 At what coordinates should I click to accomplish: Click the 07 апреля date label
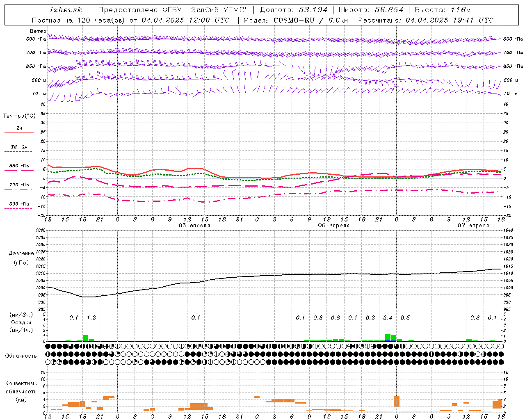pos(473,226)
